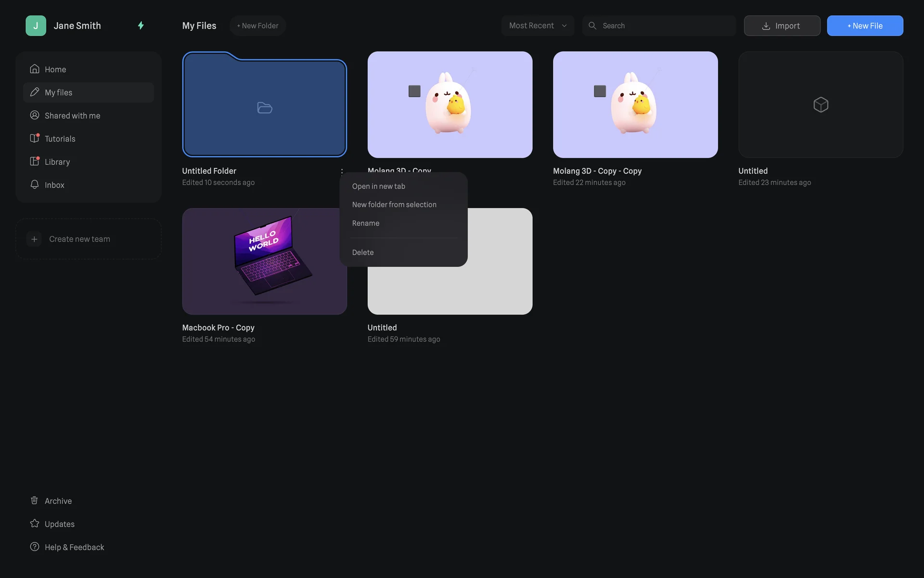
Task: Click the New Folder button
Action: [x=257, y=26]
